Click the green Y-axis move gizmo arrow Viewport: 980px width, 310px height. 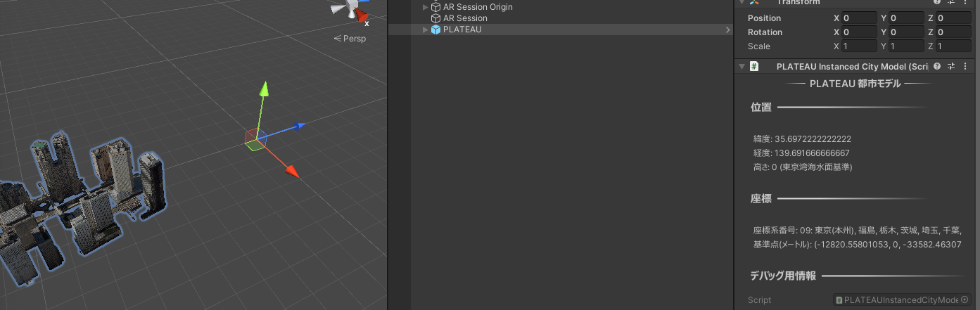[265, 89]
